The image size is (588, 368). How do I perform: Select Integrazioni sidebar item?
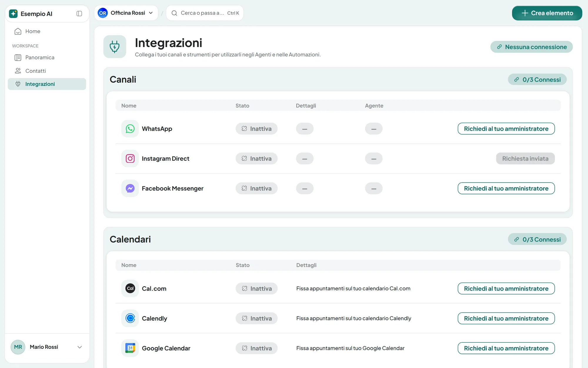pos(47,84)
